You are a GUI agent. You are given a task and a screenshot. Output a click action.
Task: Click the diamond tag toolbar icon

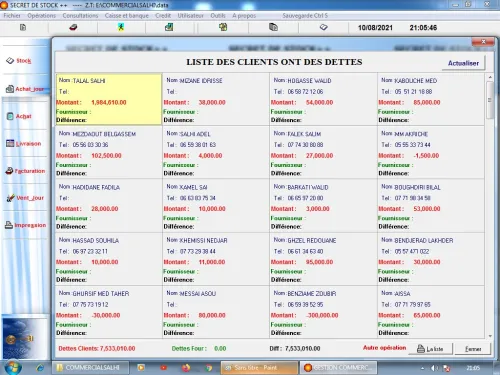click(x=323, y=27)
